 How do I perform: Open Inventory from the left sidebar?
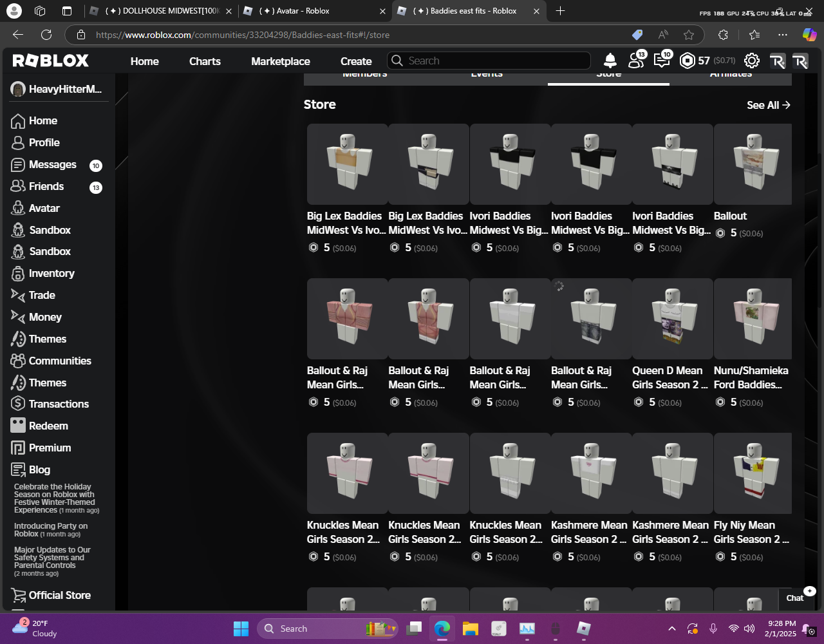pyautogui.click(x=51, y=273)
